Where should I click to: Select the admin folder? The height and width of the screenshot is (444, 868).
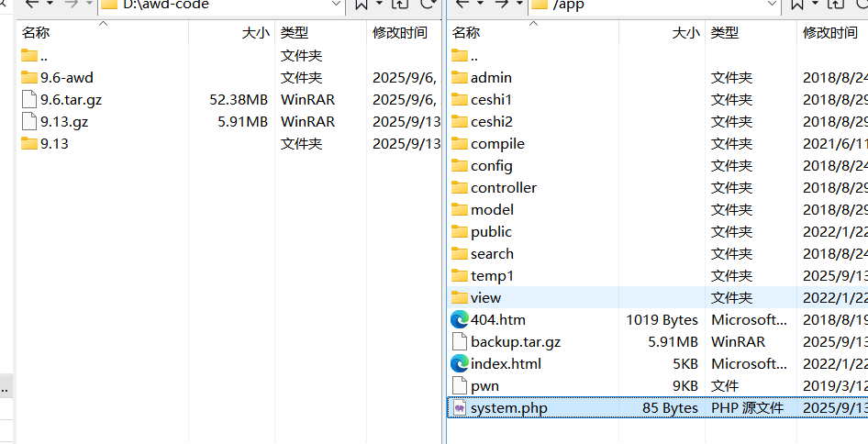click(x=491, y=77)
